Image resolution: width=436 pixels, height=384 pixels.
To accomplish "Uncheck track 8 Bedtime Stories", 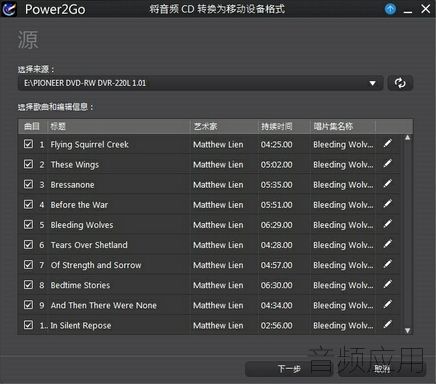I will point(28,285).
